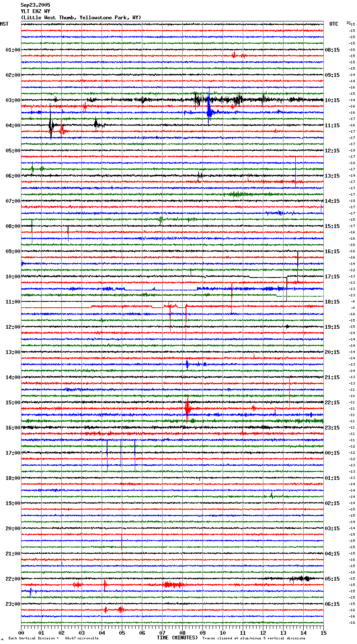This screenshot has height=644, width=357.
Task: Select the 07:00 MST hour label
Action: click(13, 201)
